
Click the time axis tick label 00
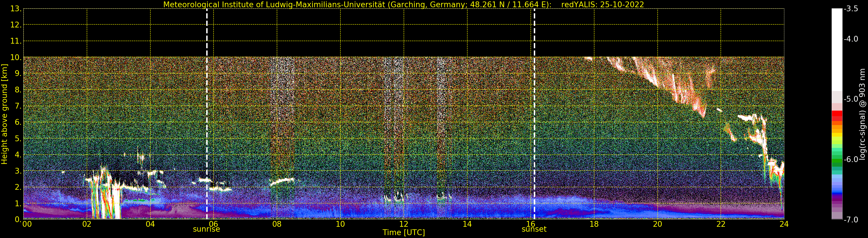[27, 224]
